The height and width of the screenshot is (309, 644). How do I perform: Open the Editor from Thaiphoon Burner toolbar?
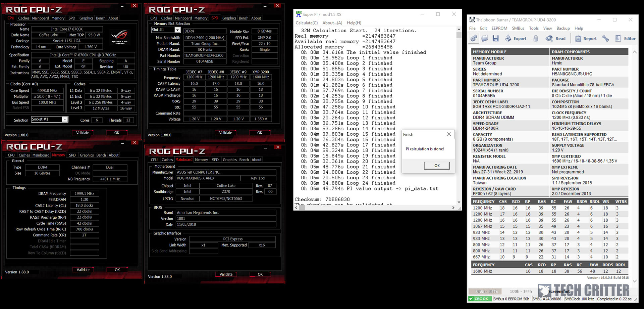(625, 38)
